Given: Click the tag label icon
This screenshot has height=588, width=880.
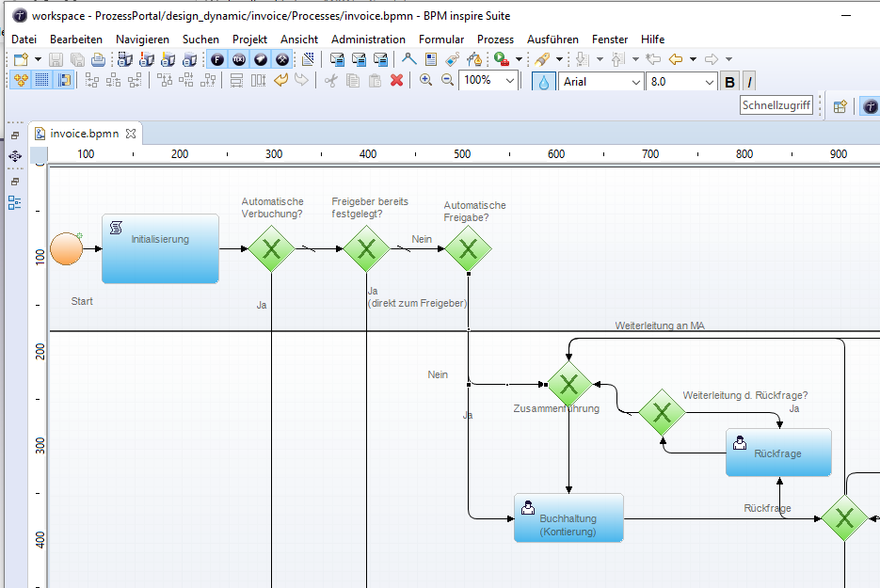Looking at the screenshot, I should click(x=453, y=59).
